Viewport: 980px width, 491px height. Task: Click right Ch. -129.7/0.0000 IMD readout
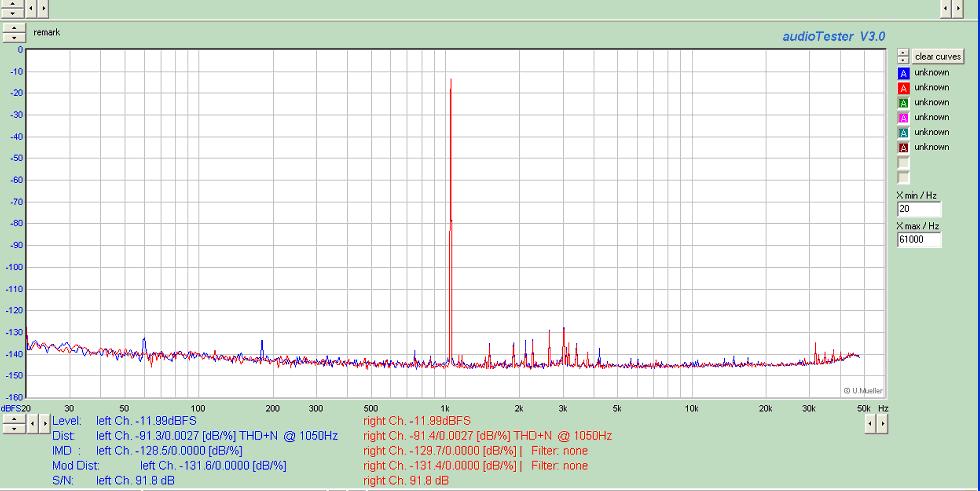[440, 451]
